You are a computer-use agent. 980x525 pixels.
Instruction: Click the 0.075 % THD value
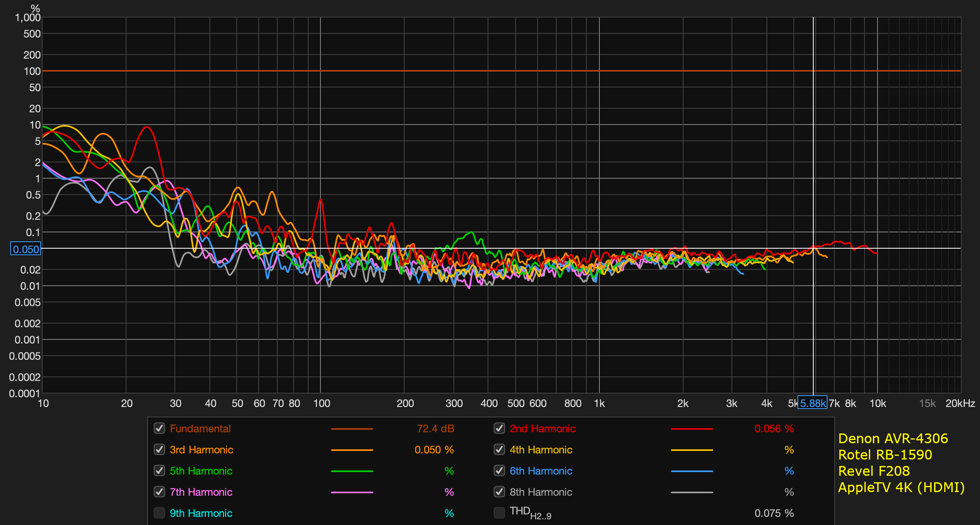pos(774,513)
